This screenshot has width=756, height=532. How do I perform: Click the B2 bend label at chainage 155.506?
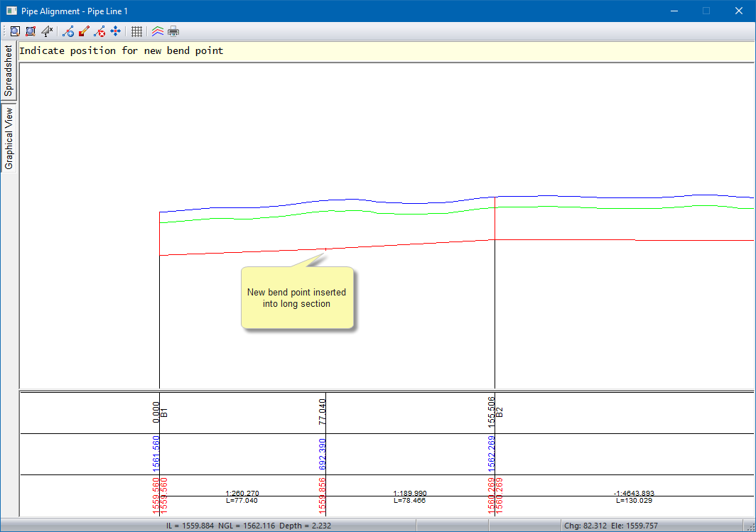pos(500,412)
